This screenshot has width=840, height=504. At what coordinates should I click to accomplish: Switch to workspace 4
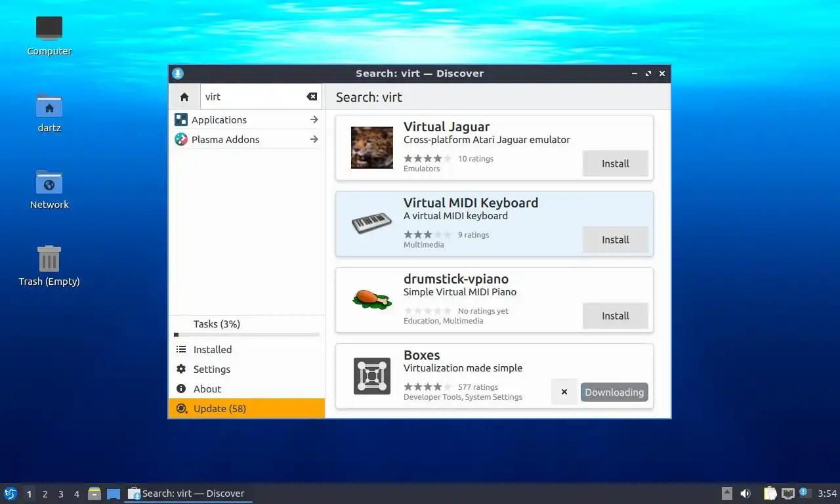click(76, 493)
